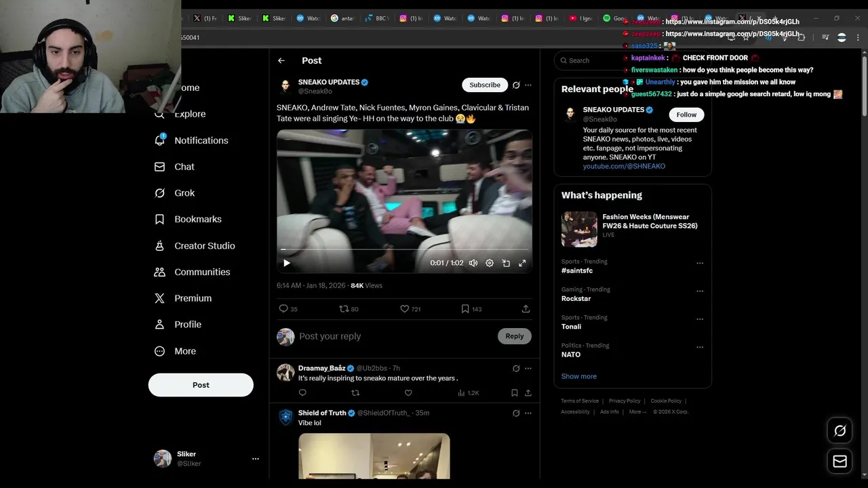Reply to Draamay_Baaz comment
The height and width of the screenshot is (488, 868).
302,393
